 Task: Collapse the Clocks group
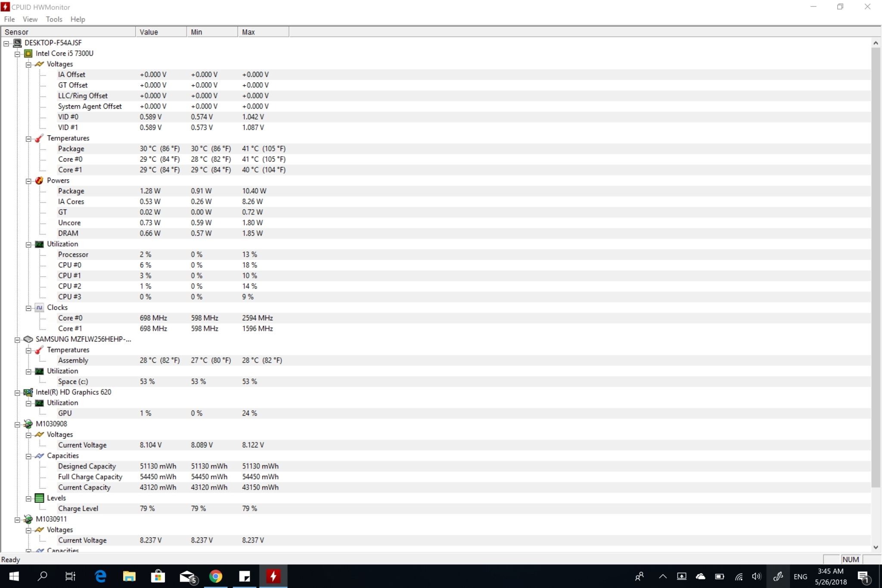click(x=28, y=308)
